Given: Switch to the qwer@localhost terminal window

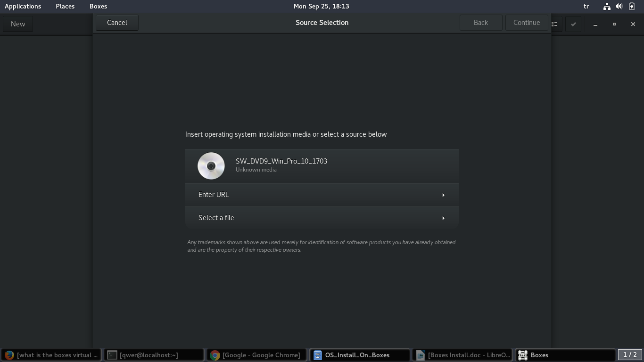Looking at the screenshot, I should coord(154,355).
